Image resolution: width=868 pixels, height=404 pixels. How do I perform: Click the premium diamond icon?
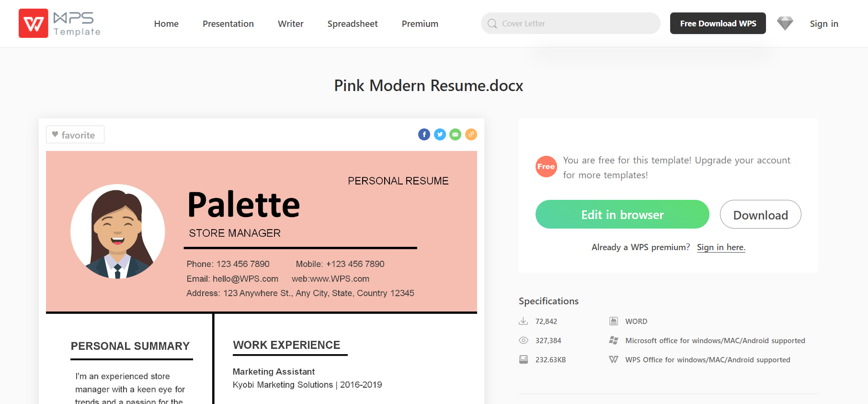(x=785, y=23)
